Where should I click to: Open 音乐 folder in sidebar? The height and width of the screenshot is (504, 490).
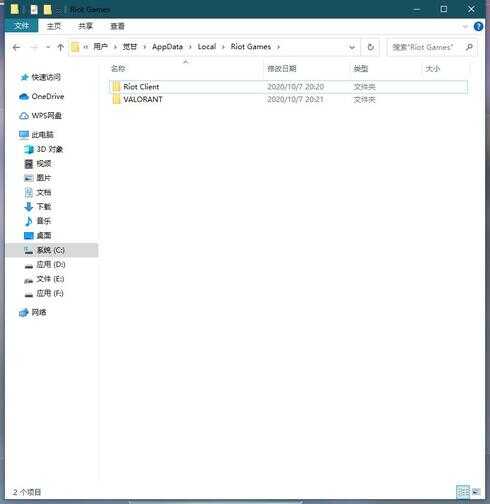[38, 221]
